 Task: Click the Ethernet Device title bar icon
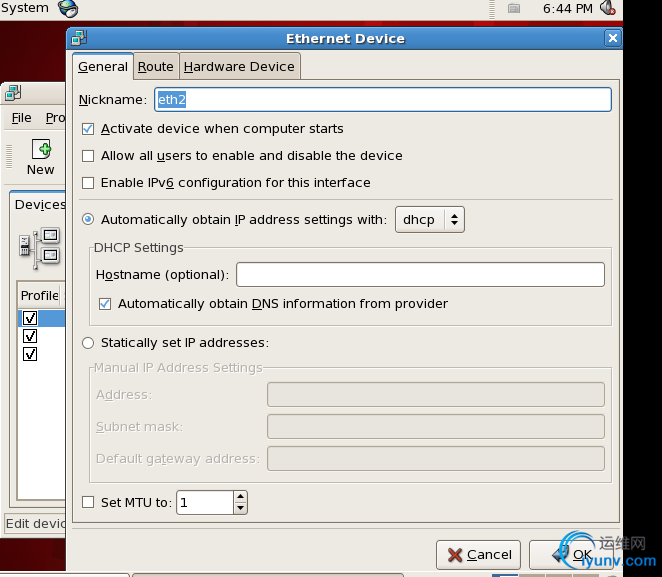click(x=79, y=38)
